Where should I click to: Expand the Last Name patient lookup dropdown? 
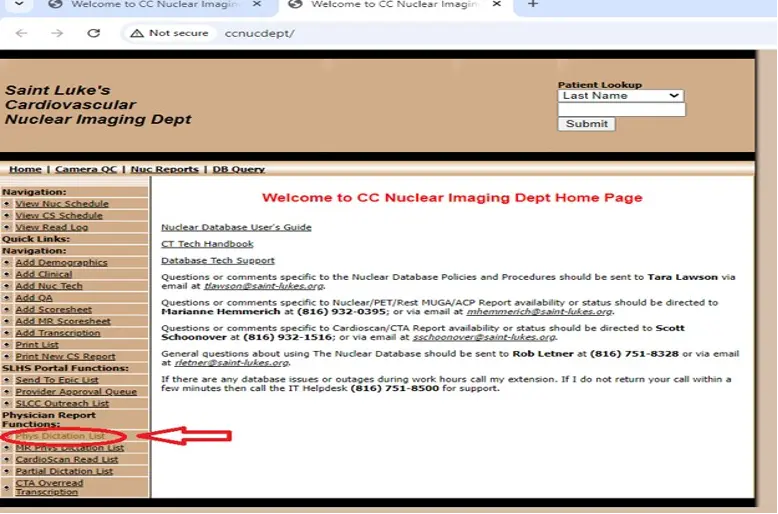(x=620, y=96)
